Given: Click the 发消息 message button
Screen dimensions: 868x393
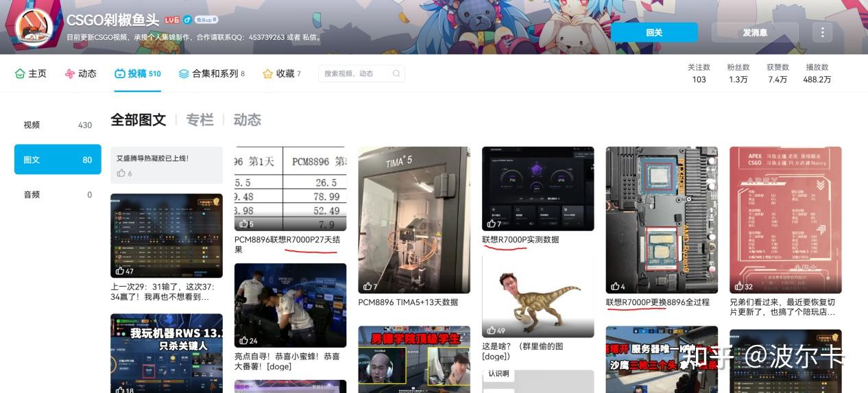Looking at the screenshot, I should (x=755, y=32).
